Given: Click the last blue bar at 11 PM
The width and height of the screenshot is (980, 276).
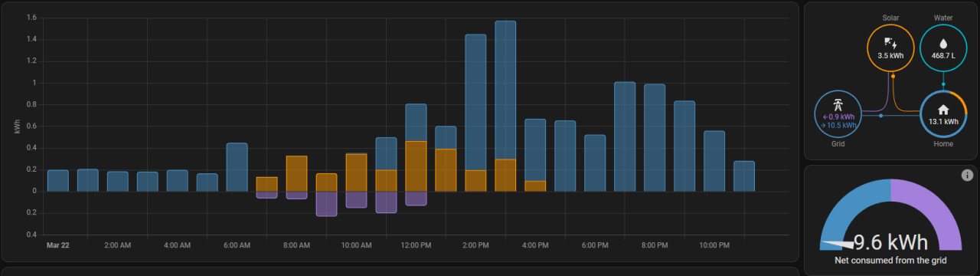Looking at the screenshot, I should tap(744, 176).
